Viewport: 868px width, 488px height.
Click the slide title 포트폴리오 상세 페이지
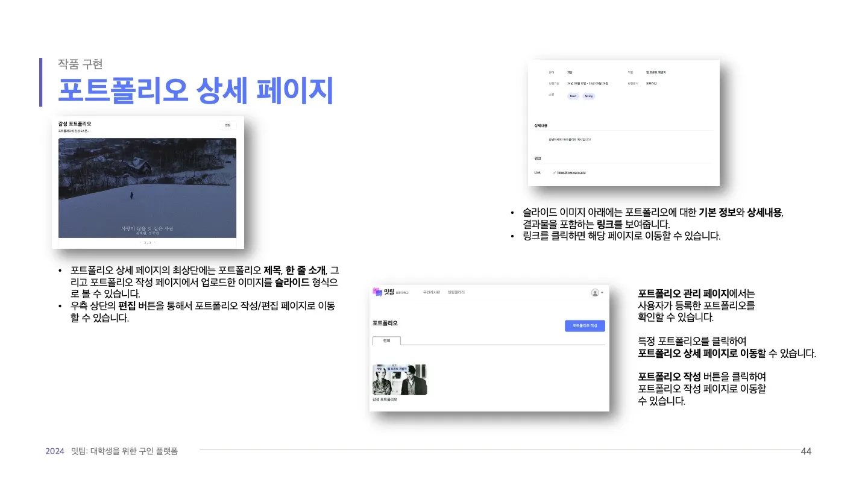(x=195, y=90)
